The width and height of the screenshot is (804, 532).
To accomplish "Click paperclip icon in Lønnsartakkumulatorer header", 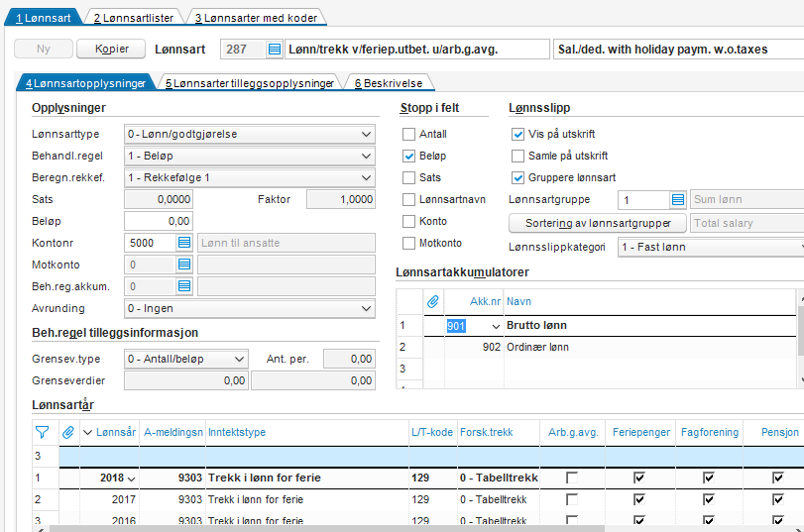I will 433,301.
